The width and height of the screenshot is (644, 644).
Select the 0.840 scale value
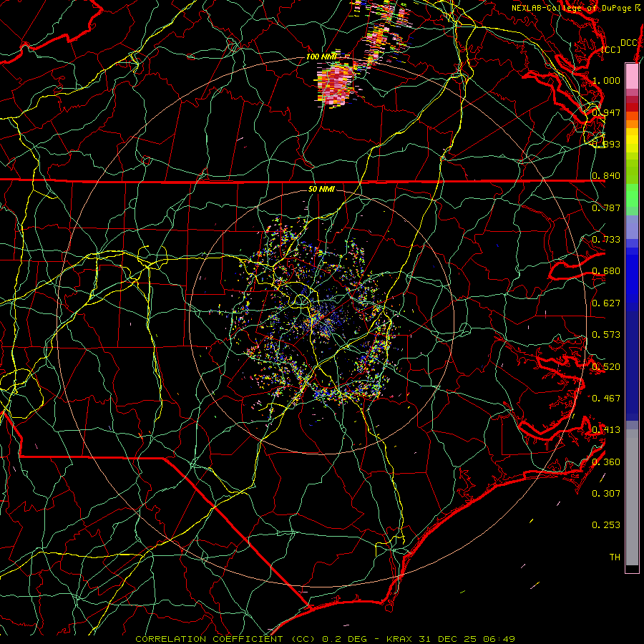(606, 176)
